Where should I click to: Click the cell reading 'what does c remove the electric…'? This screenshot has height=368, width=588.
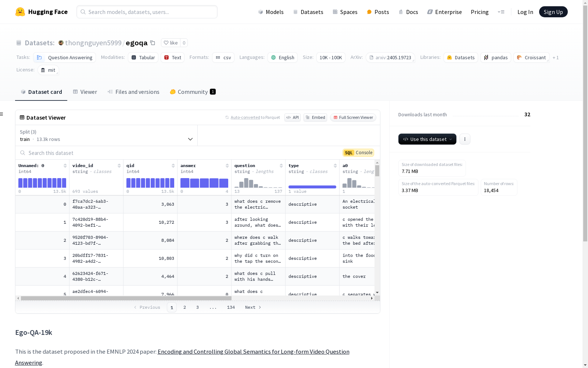(258, 204)
